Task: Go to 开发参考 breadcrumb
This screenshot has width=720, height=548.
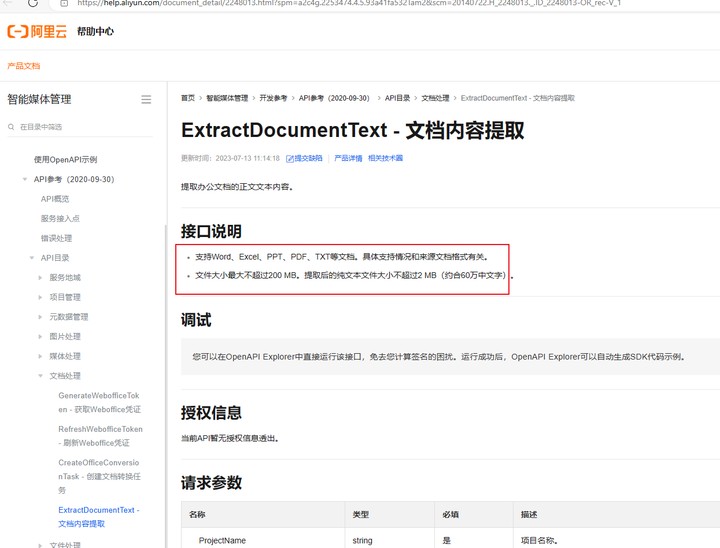Action: tap(273, 98)
